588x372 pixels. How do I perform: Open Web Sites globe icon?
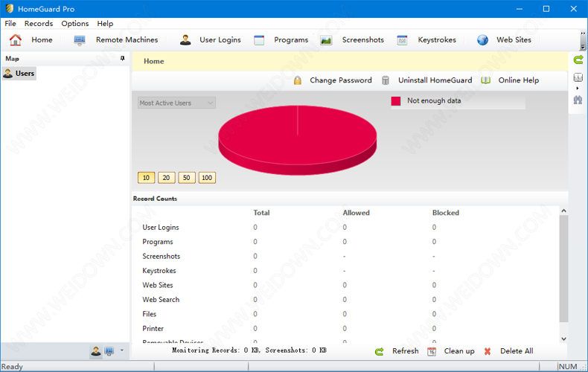(x=482, y=40)
